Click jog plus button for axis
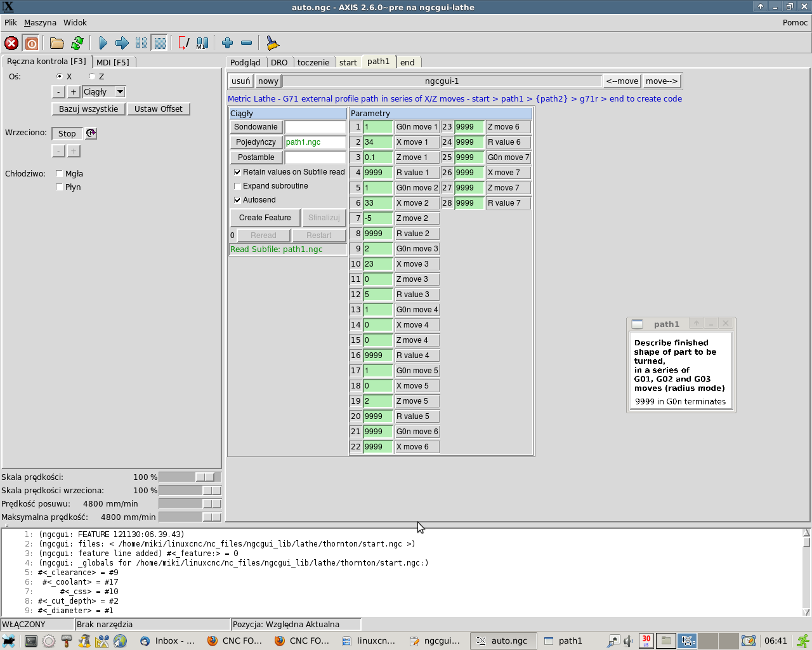Image resolution: width=812 pixels, height=650 pixels. (x=74, y=92)
